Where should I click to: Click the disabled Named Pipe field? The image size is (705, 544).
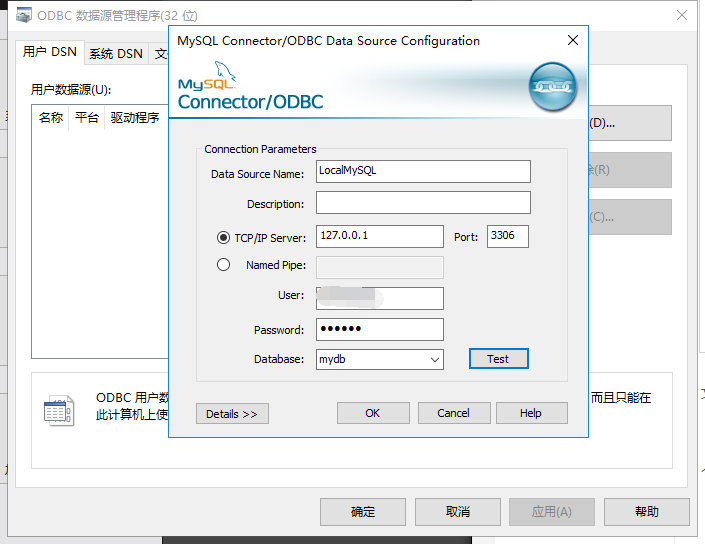(380, 268)
